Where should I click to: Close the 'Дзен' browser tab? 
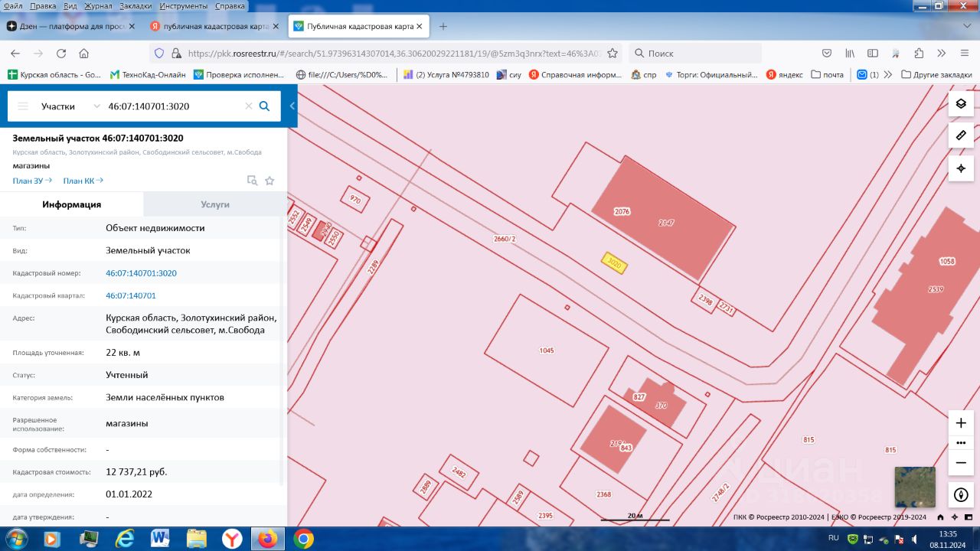(x=132, y=26)
